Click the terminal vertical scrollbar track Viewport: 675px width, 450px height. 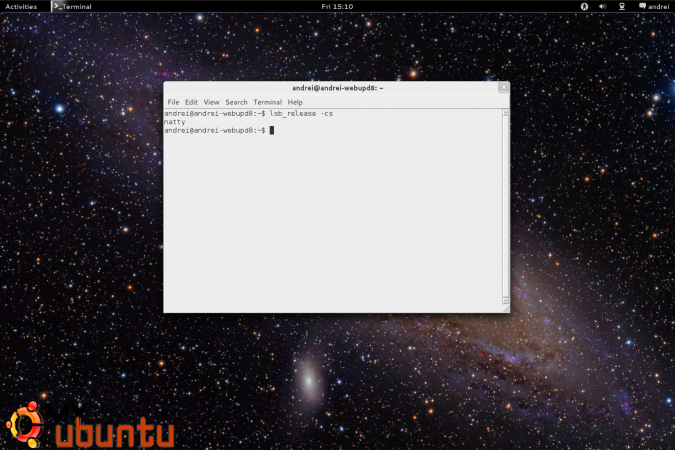(x=506, y=207)
